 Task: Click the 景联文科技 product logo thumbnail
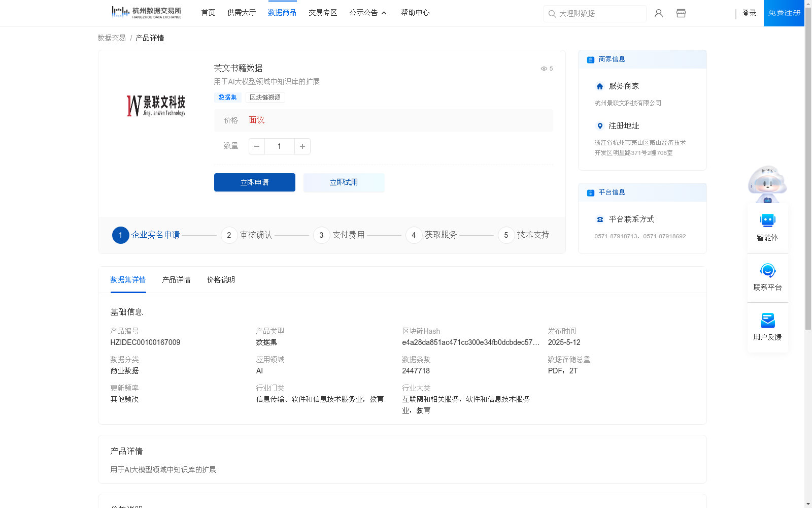[156, 106]
